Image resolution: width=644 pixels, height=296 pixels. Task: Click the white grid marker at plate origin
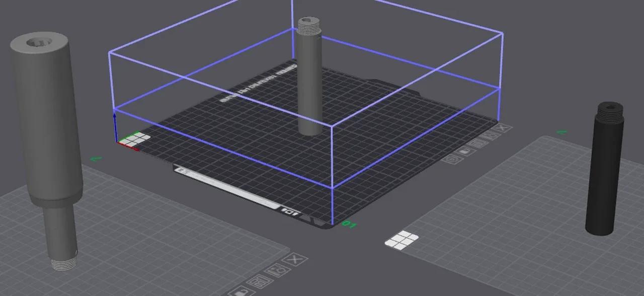click(x=136, y=139)
